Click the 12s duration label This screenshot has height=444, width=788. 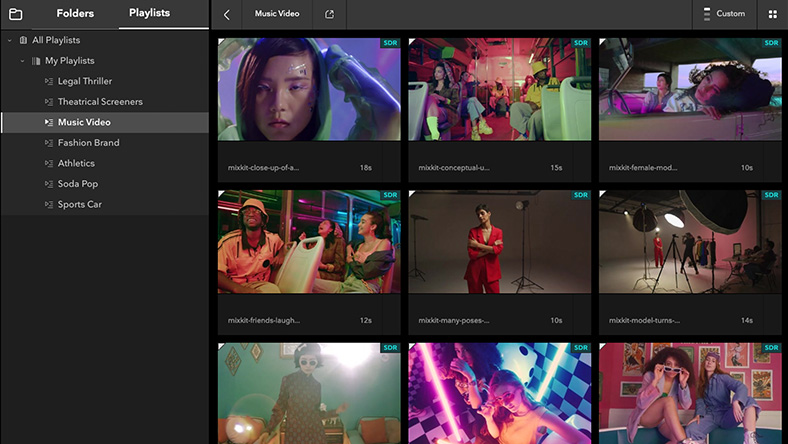coord(365,320)
